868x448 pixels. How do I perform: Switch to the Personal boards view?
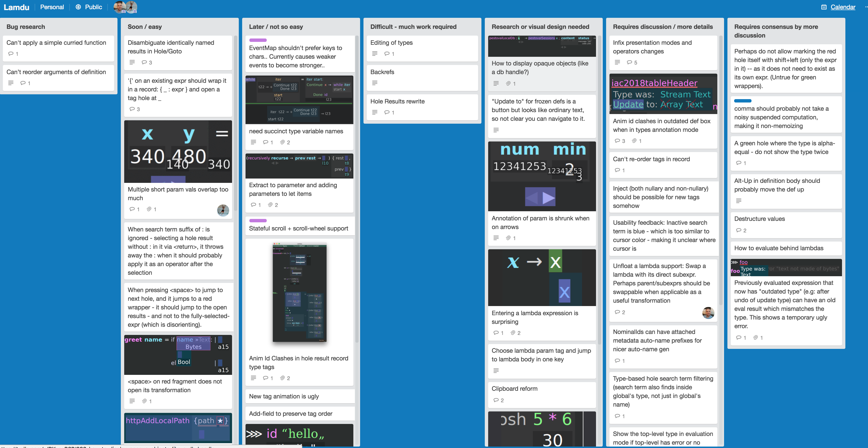(x=52, y=7)
